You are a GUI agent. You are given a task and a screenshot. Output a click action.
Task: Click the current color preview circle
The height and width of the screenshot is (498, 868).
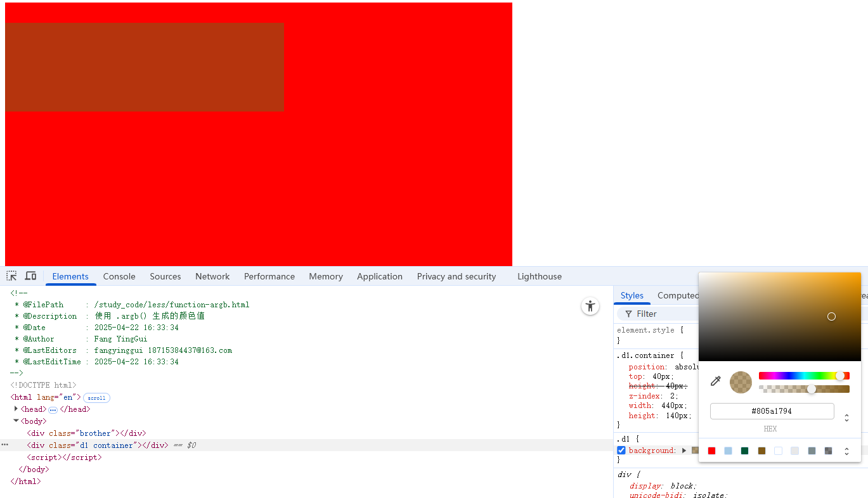click(x=741, y=382)
